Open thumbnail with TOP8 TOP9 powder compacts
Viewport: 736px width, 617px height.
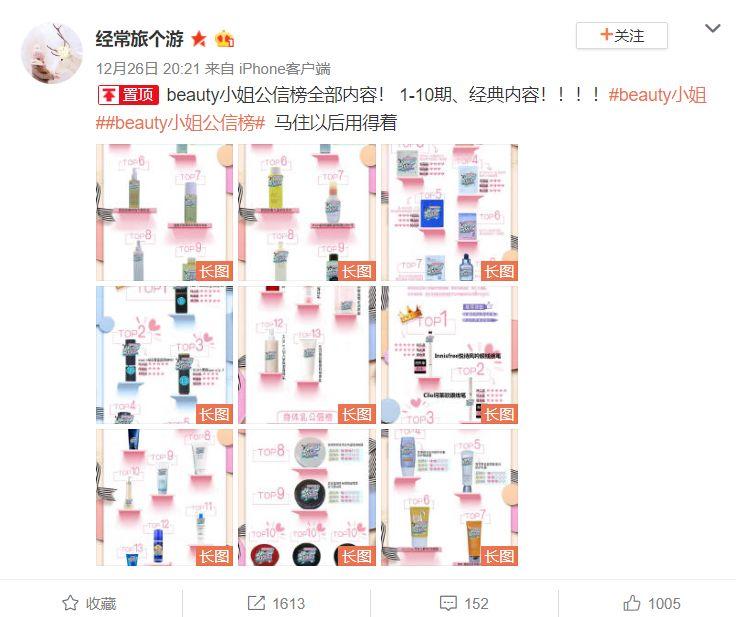click(307, 497)
